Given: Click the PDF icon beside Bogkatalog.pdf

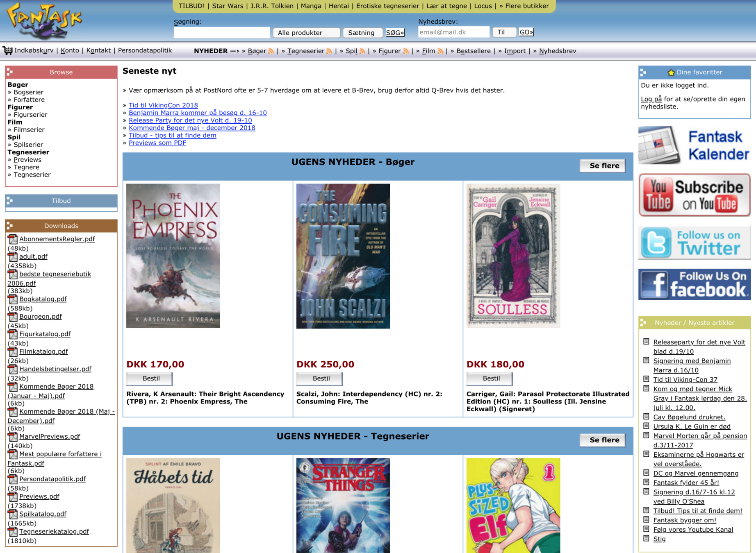Looking at the screenshot, I should (13, 299).
